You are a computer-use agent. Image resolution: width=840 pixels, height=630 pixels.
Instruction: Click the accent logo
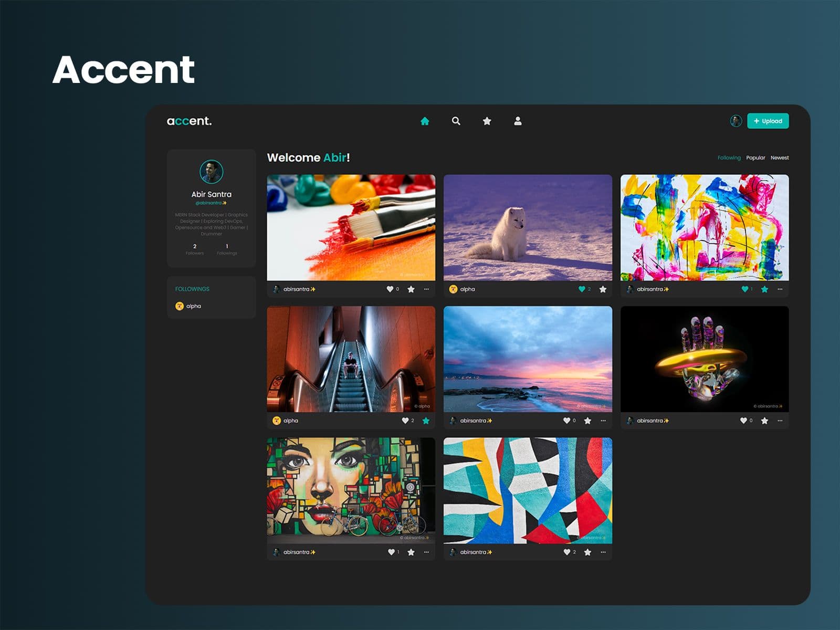pyautogui.click(x=187, y=121)
